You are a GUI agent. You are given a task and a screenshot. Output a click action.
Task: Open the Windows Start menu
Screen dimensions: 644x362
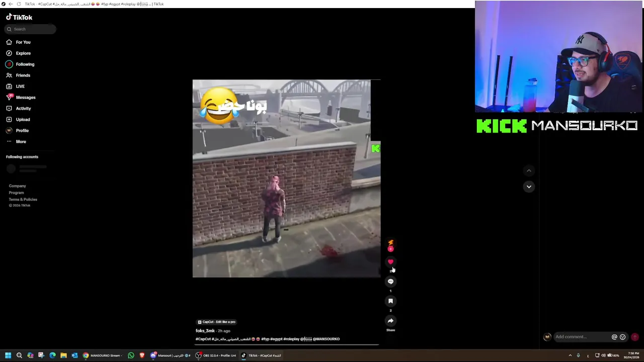[8, 355]
